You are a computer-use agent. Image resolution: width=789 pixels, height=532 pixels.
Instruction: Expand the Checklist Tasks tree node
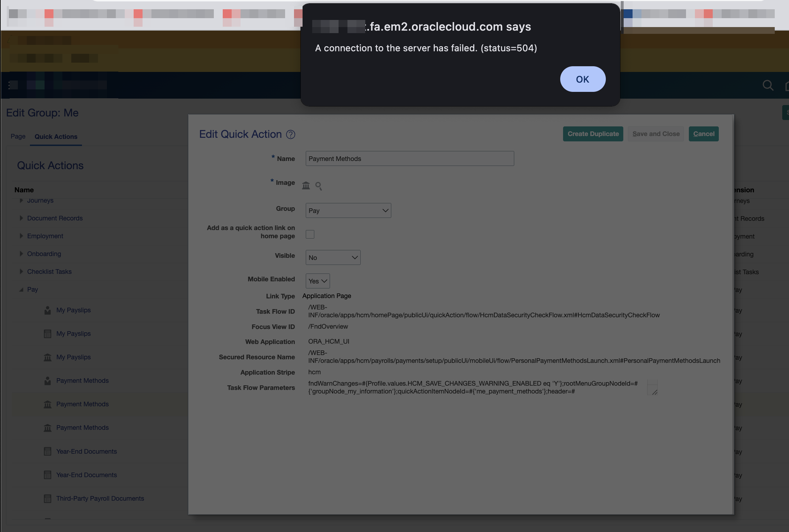tap(21, 271)
